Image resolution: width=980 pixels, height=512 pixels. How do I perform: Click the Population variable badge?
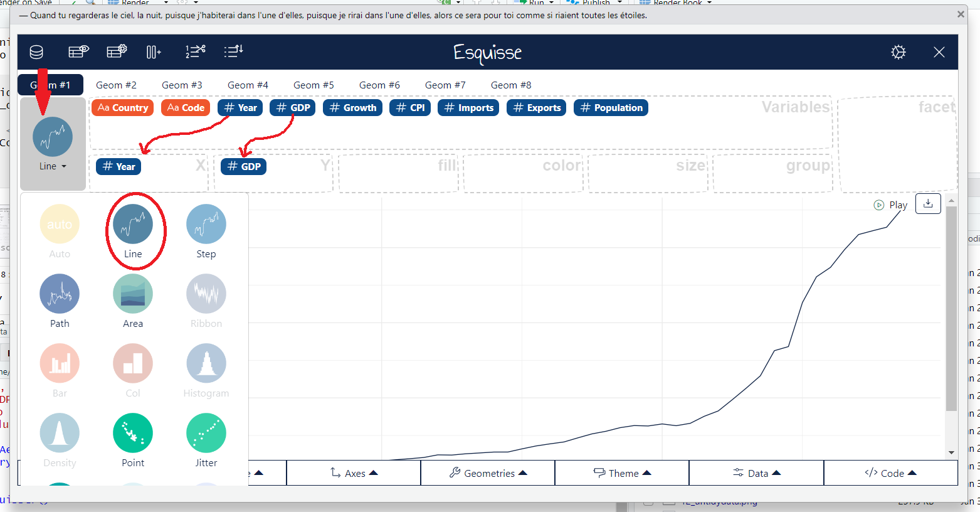click(x=611, y=108)
